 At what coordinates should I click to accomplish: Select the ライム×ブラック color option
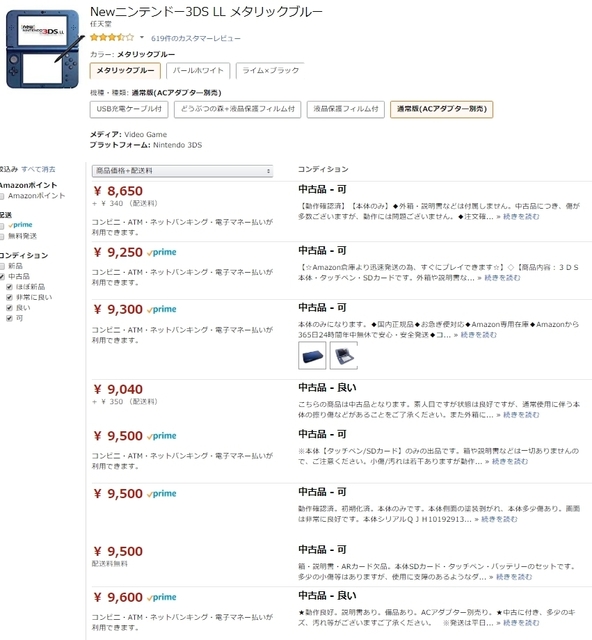pyautogui.click(x=270, y=71)
